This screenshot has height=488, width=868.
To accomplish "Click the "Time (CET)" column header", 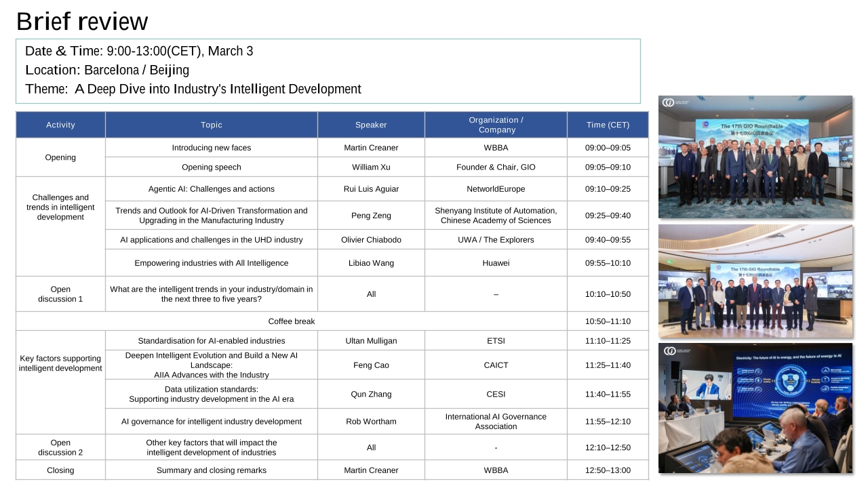I will point(608,125).
